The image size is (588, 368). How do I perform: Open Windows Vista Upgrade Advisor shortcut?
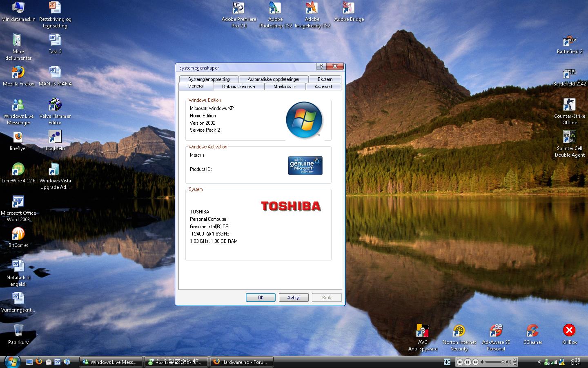click(55, 176)
